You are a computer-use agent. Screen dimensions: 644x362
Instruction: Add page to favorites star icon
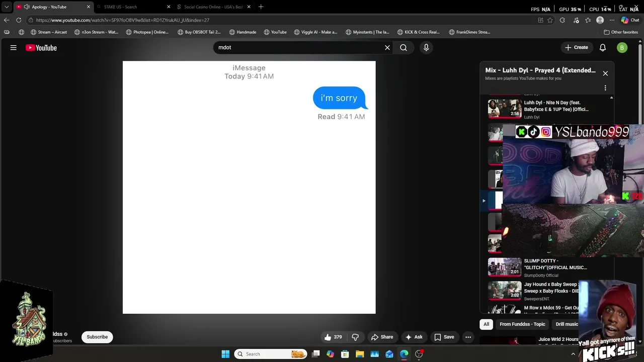550,20
